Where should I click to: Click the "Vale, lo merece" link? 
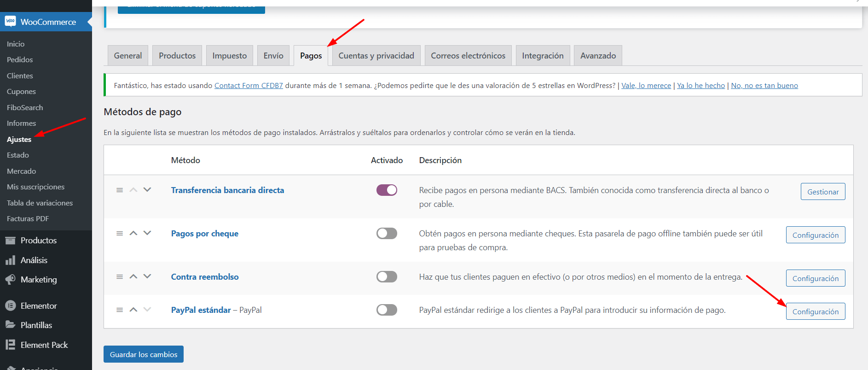tap(646, 85)
